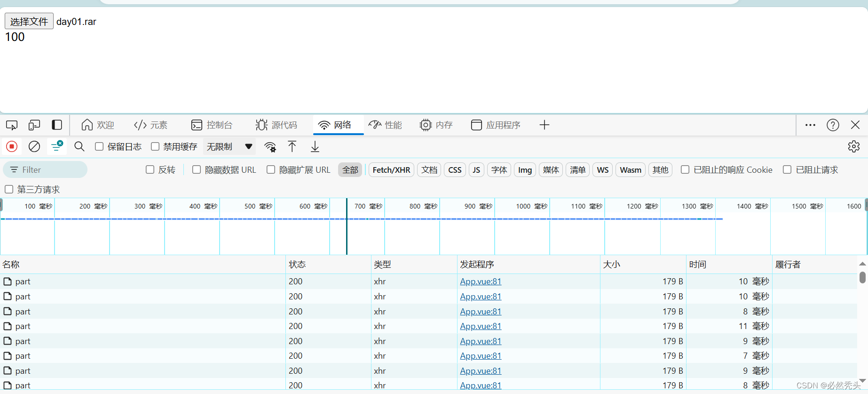Toggle device emulation icon

tap(34, 125)
